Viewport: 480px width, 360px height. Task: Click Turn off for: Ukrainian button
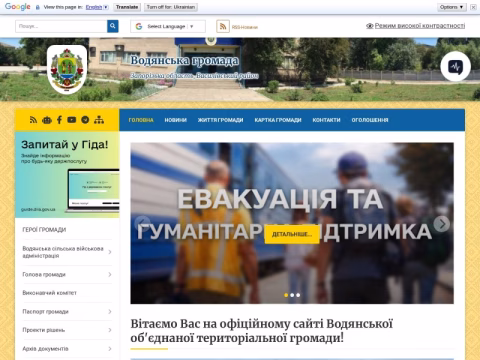point(171,7)
